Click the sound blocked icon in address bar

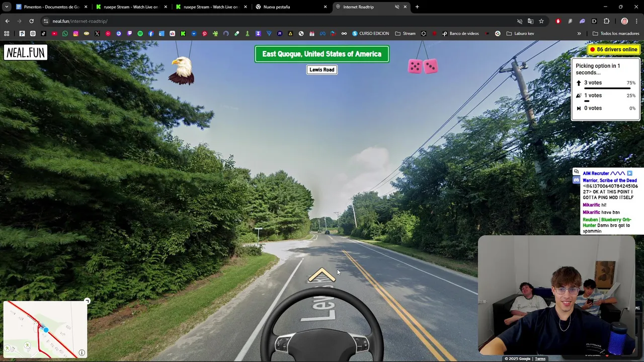coord(520,21)
